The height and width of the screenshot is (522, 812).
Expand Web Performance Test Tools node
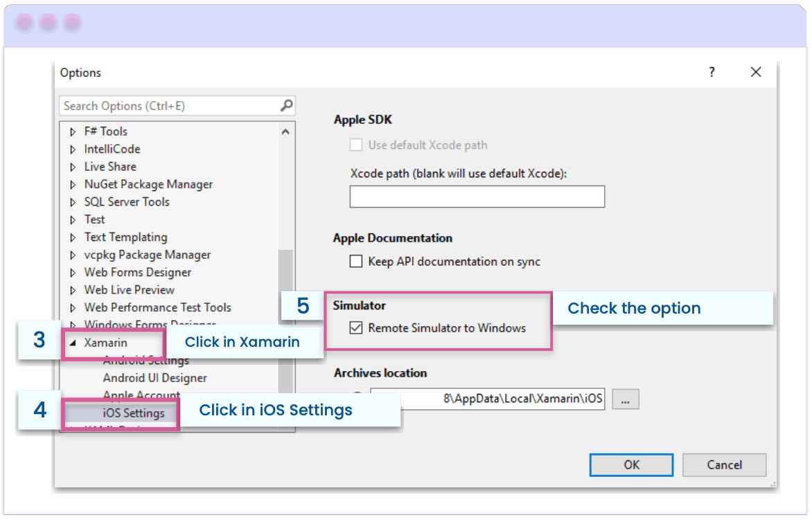[73, 308]
